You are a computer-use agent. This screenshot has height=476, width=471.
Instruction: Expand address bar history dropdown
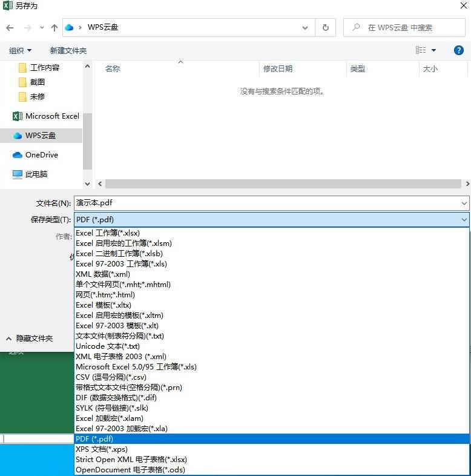click(x=305, y=28)
